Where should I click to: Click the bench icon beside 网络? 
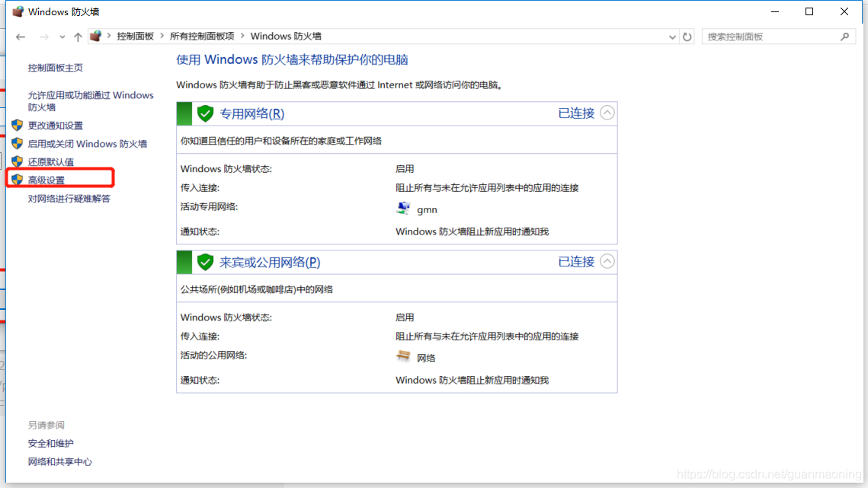pos(404,356)
